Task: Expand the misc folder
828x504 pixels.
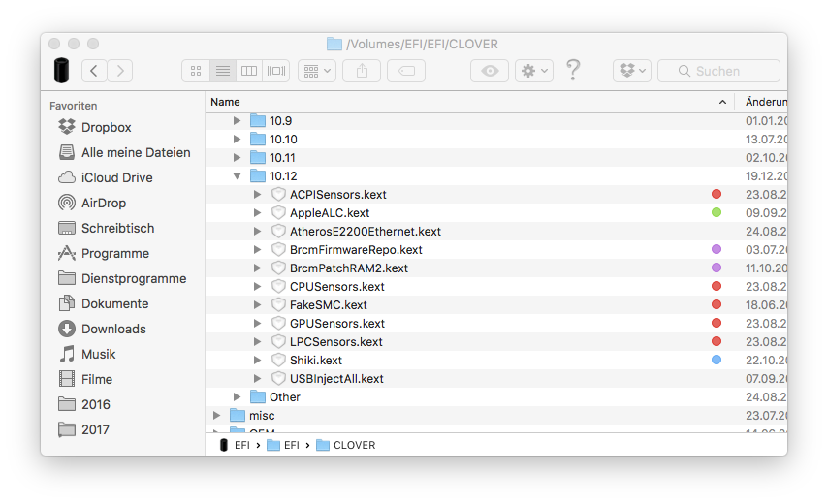Action: pyautogui.click(x=216, y=416)
